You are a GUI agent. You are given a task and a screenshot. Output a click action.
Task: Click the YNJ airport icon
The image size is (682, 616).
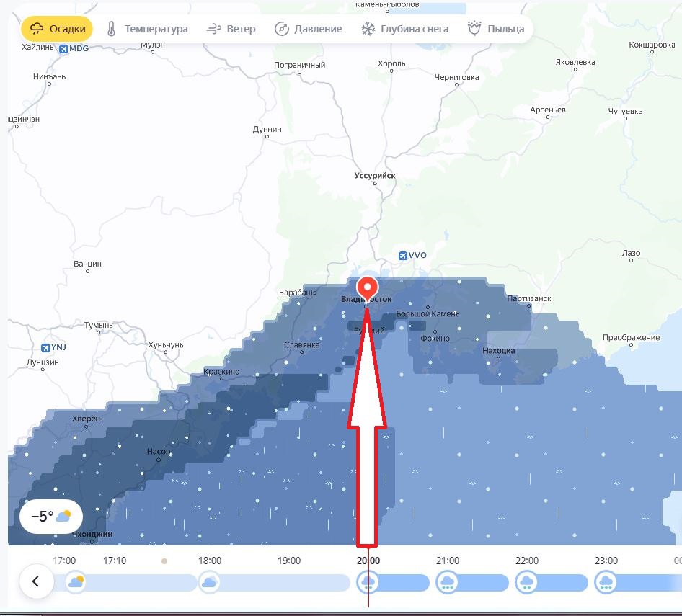[x=46, y=347]
